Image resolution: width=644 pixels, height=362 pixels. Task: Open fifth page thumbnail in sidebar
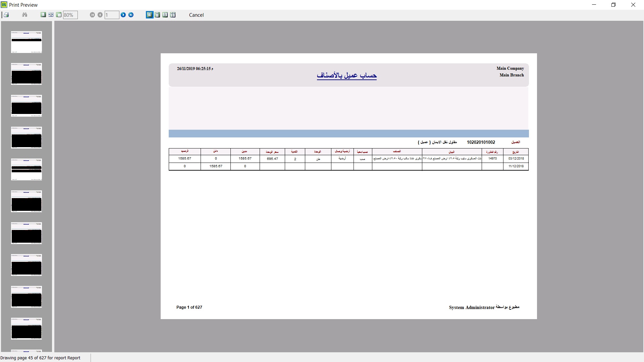pyautogui.click(x=26, y=170)
